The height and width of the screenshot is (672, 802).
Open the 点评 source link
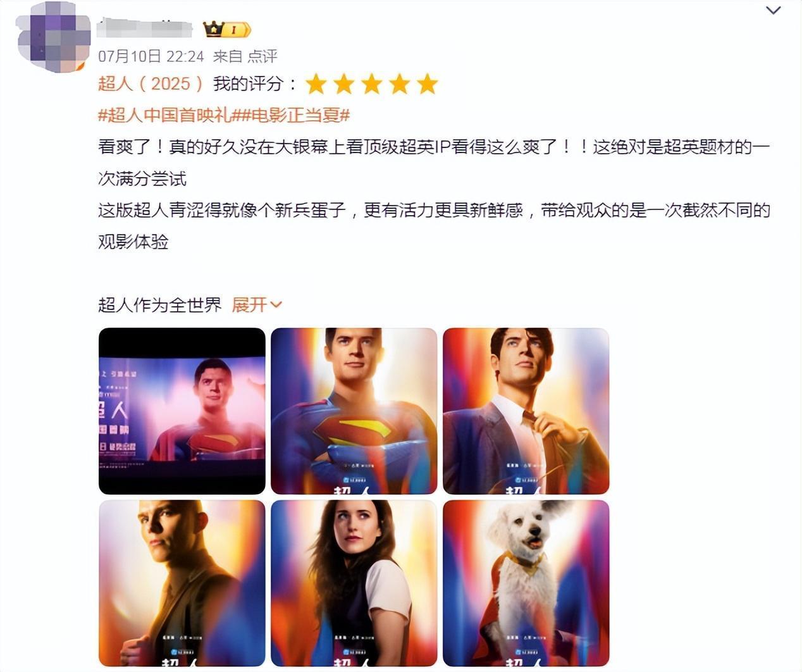262,56
